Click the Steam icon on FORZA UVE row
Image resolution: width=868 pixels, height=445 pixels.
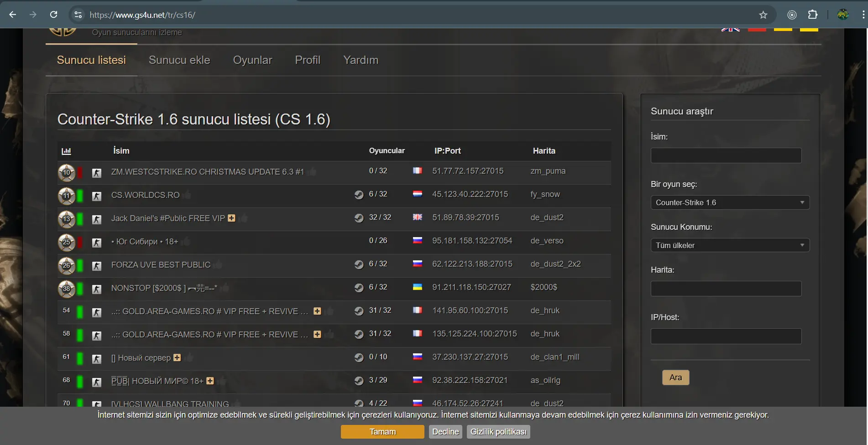359,264
